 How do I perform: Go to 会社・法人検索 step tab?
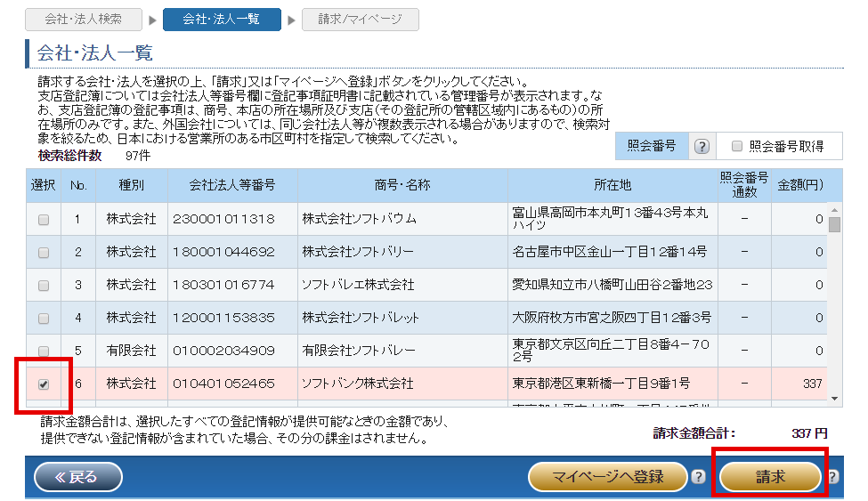pyautogui.click(x=84, y=20)
